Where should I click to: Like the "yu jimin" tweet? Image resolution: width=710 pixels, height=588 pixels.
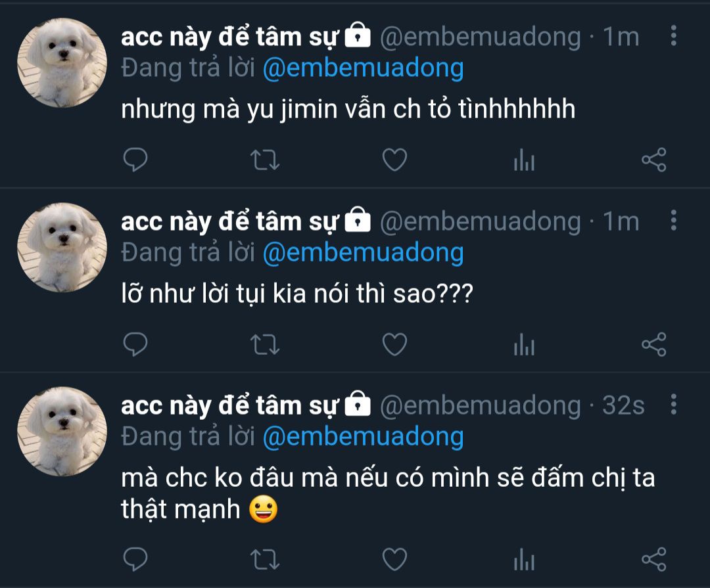pos(394,160)
